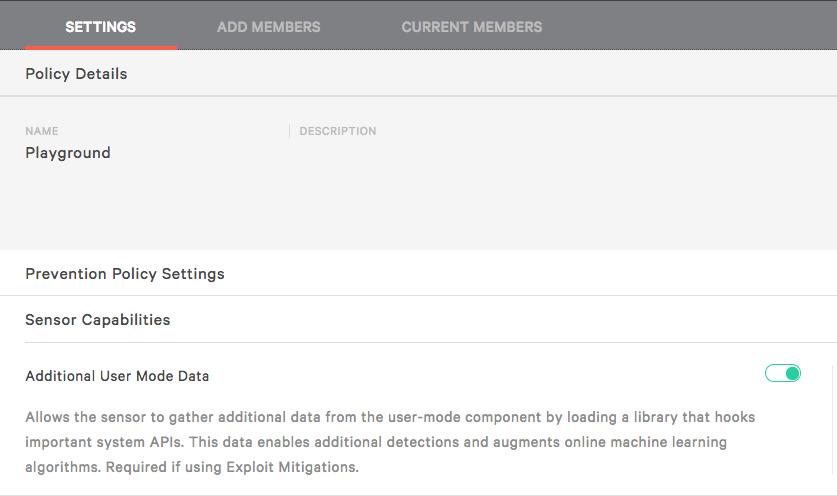837x496 pixels.
Task: Click the divider between Name and Description
Action: point(289,131)
